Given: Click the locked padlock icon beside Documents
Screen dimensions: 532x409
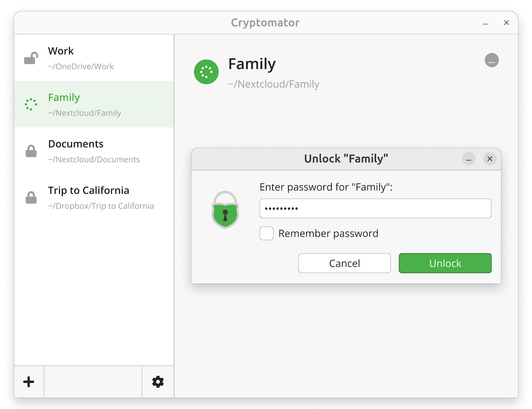Looking at the screenshot, I should tap(31, 151).
